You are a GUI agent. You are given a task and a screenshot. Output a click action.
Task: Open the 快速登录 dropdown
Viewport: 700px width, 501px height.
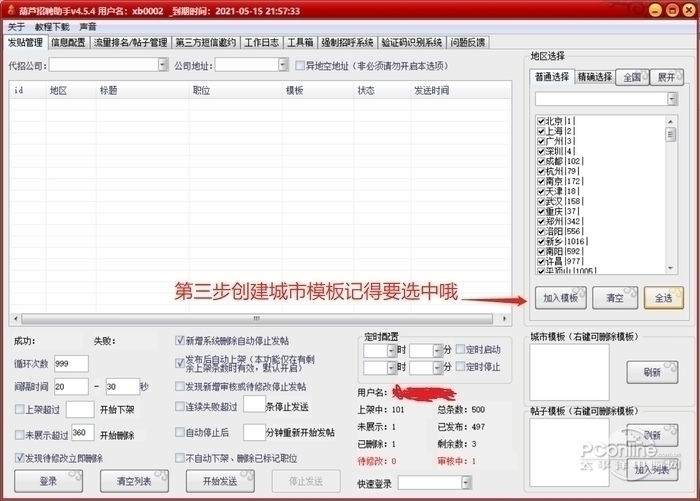[466, 482]
